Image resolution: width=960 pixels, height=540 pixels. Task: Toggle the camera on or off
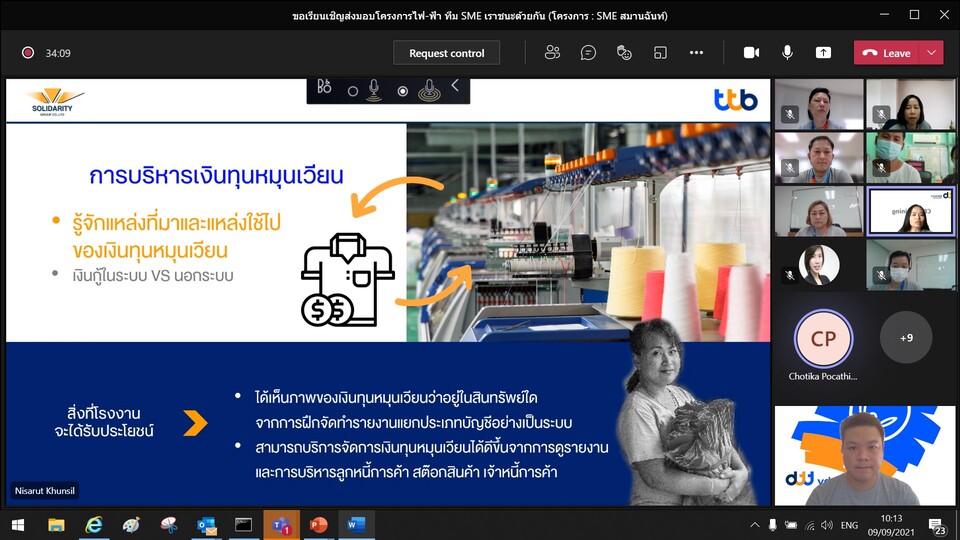coord(751,53)
